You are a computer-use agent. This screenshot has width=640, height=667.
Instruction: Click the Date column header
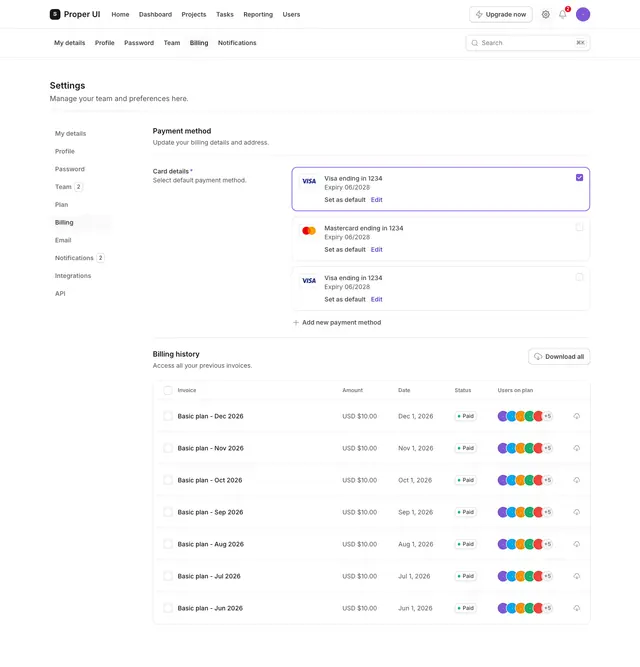[x=404, y=390]
